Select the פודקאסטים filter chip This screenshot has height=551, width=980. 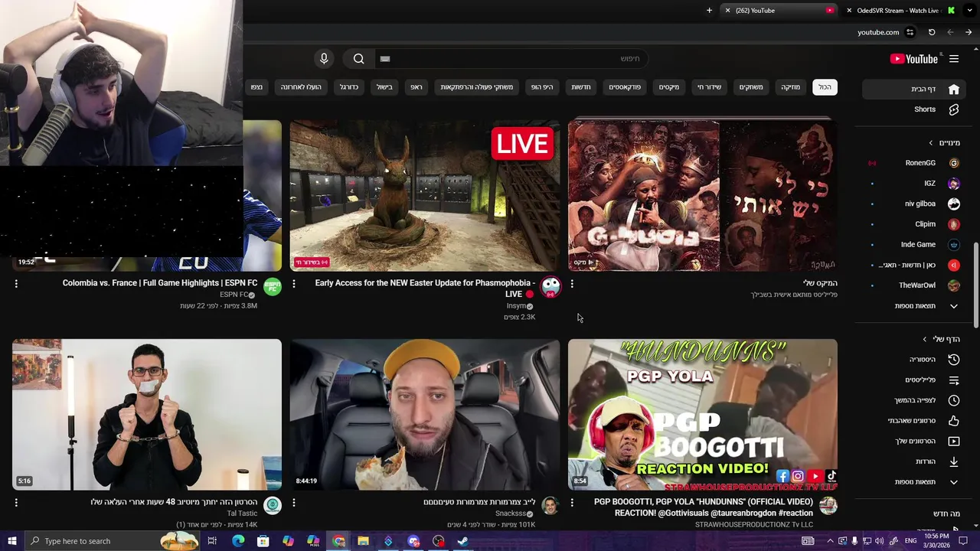click(x=625, y=87)
